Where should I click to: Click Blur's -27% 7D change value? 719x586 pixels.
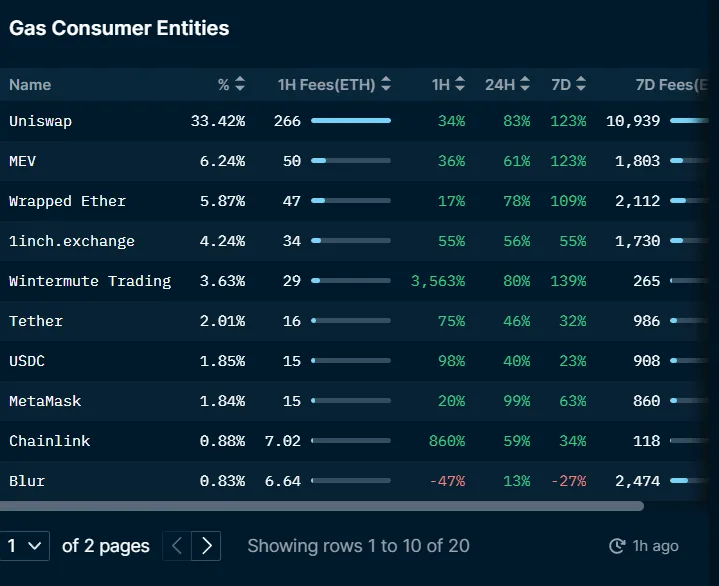coord(568,481)
